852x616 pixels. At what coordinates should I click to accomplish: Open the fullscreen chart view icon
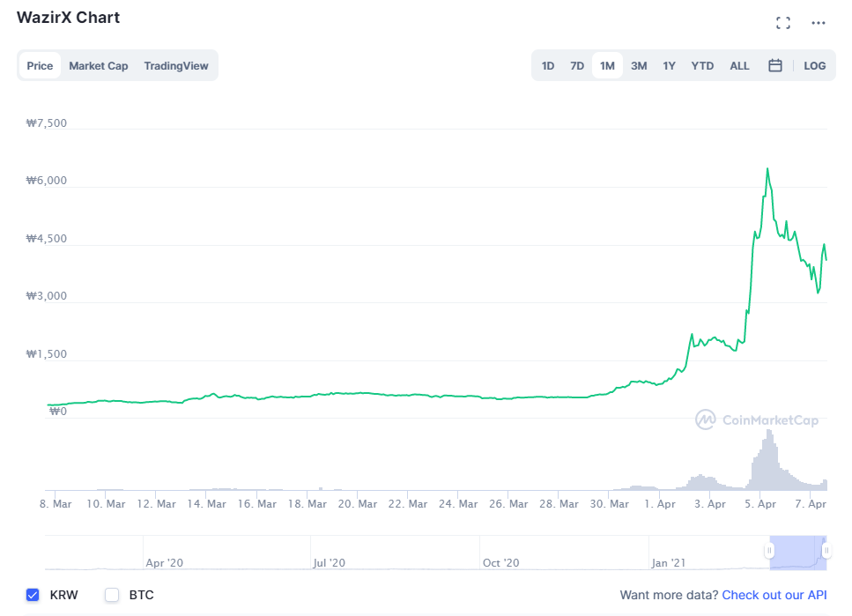783,23
